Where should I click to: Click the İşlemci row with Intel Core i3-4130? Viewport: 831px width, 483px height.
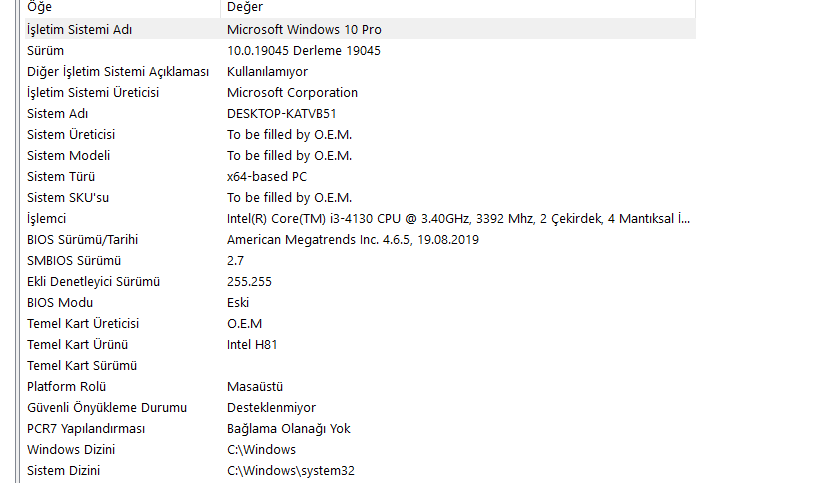(x=458, y=218)
